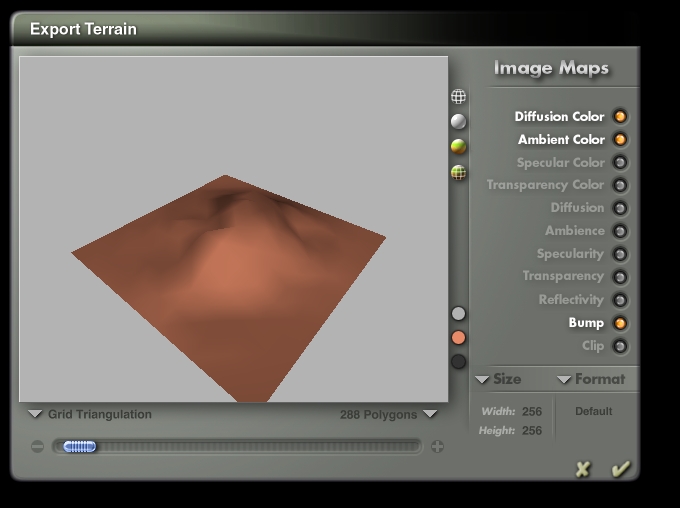The height and width of the screenshot is (508, 680).
Task: Choose the light gray background color dot
Action: pos(458,313)
